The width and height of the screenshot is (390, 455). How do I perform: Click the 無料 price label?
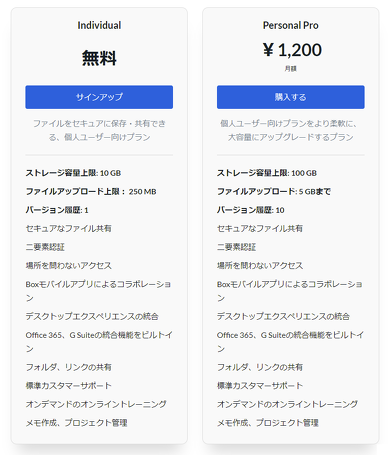click(99, 58)
